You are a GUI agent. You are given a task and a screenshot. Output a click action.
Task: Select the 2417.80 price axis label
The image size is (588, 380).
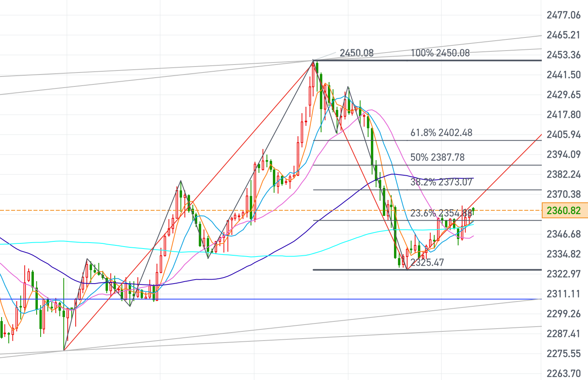coord(564,115)
